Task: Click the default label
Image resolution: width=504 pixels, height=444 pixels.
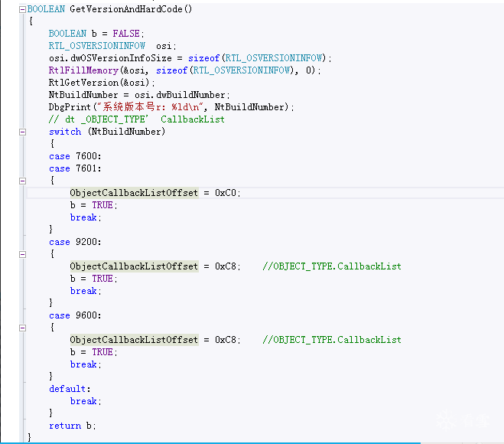Action: click(70, 389)
